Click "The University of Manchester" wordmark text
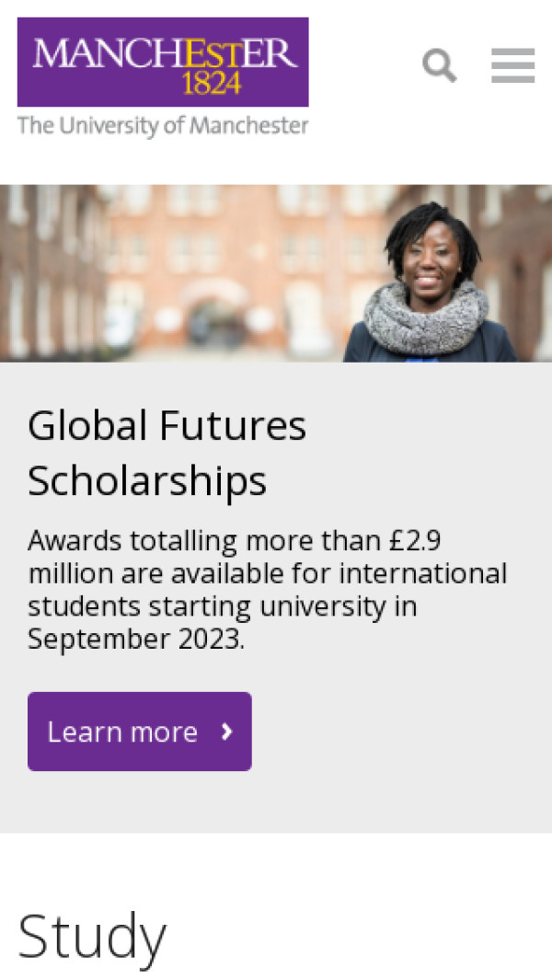The image size is (552, 980). 163,126
